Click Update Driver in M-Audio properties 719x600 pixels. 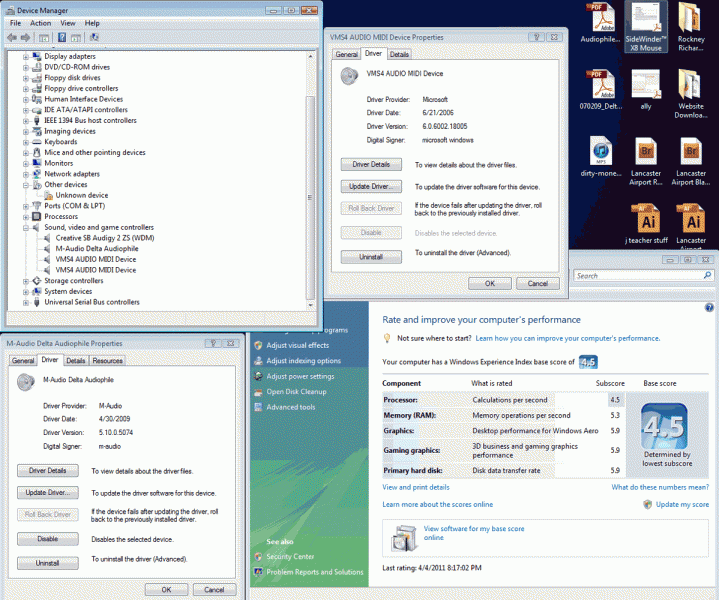48,492
